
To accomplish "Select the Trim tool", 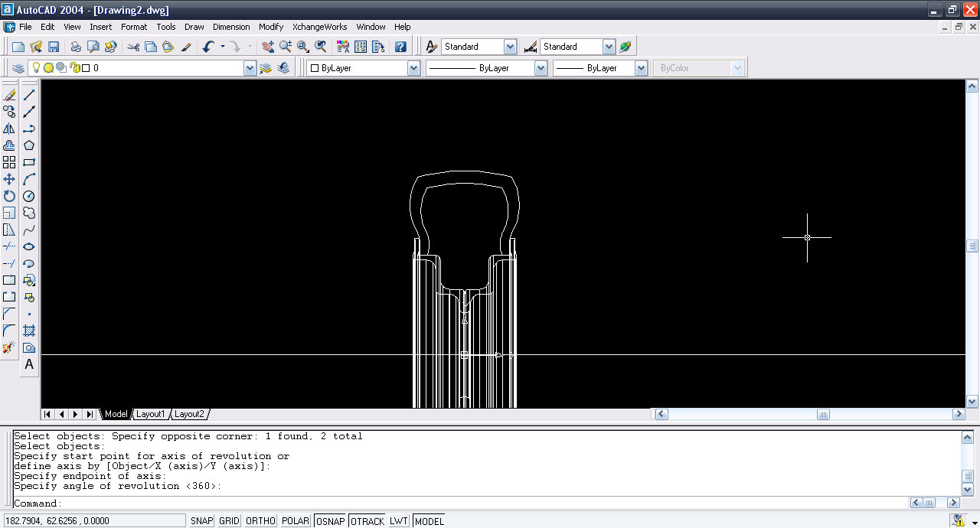I will point(9,246).
